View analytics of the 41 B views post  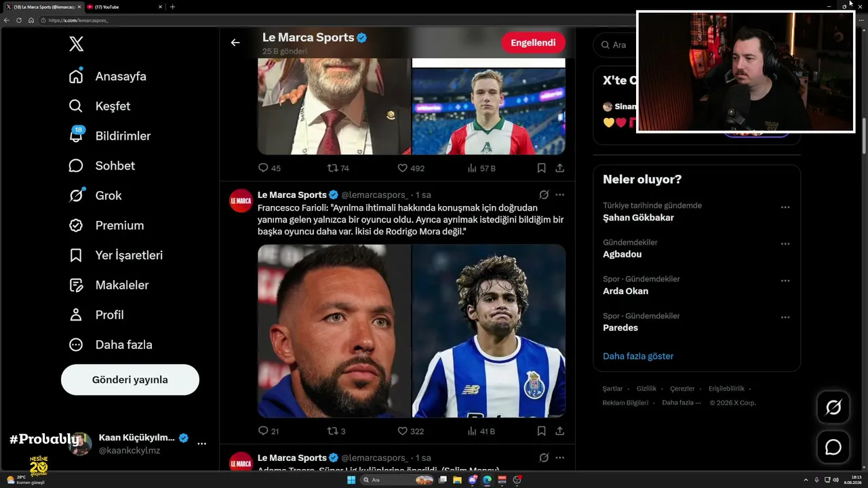481,431
